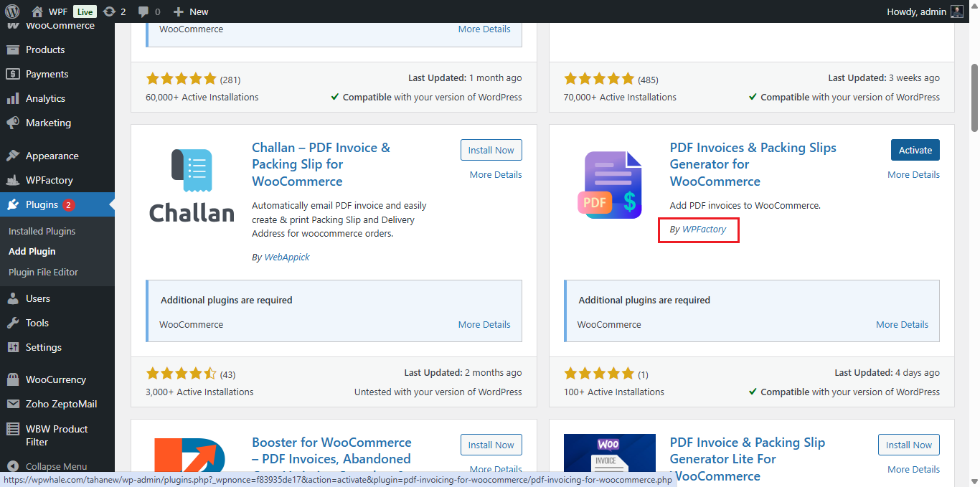
Task: Open the WooCurrency sidebar item
Action: [x=55, y=379]
